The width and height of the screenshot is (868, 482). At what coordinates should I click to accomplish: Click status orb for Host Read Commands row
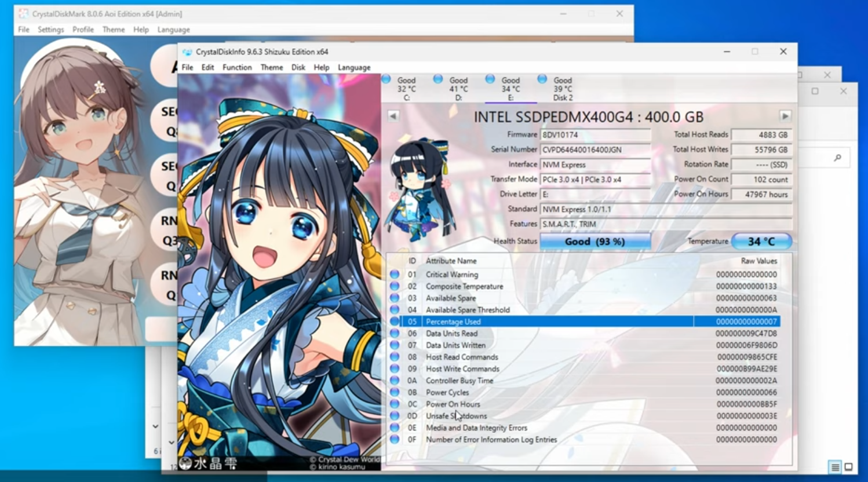(395, 357)
